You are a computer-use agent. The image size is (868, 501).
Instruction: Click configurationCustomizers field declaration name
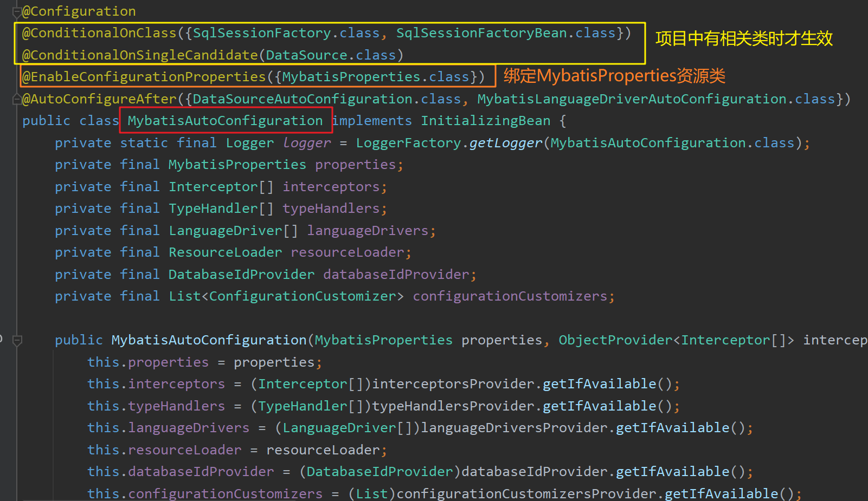click(510, 296)
